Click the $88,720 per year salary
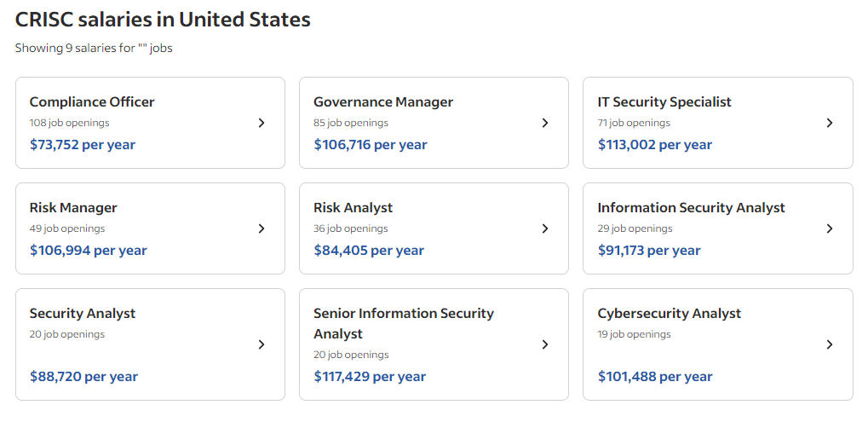Screen dimensions: 868x422 coord(83,377)
